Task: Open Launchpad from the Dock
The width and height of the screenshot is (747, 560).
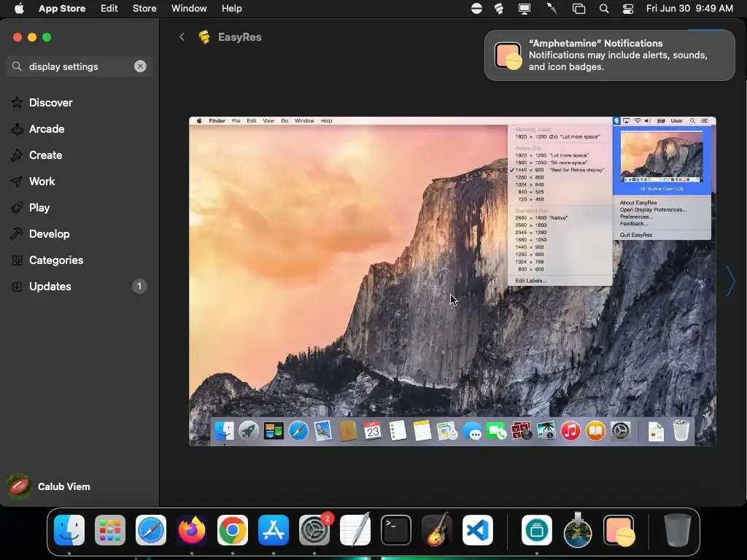Action: point(110,530)
